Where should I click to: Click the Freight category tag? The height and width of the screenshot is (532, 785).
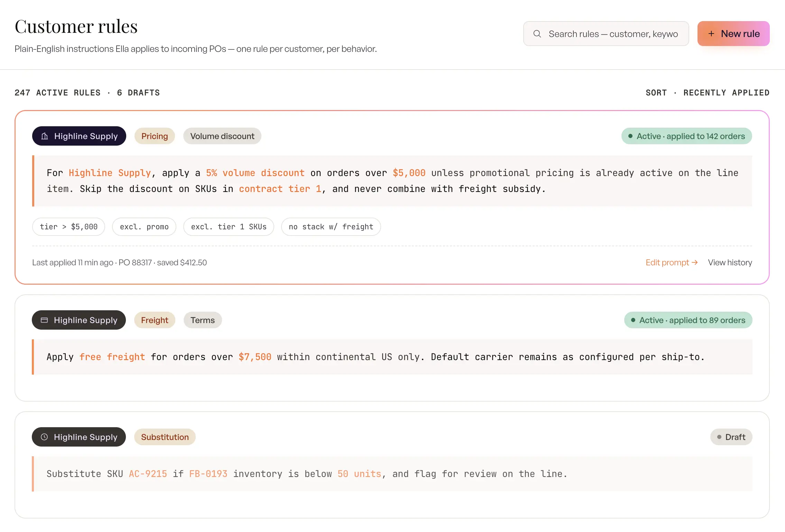tap(155, 320)
